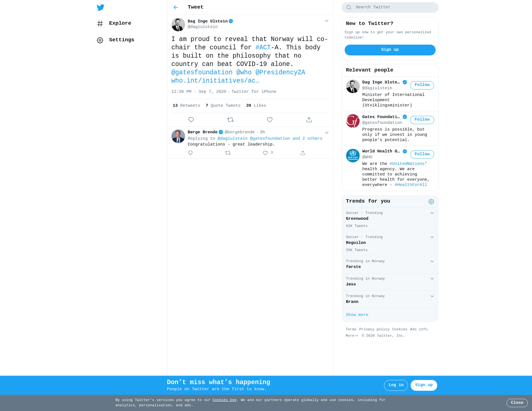532x411 pixels.
Task: Go back using the arrow icon
Action: (176, 7)
